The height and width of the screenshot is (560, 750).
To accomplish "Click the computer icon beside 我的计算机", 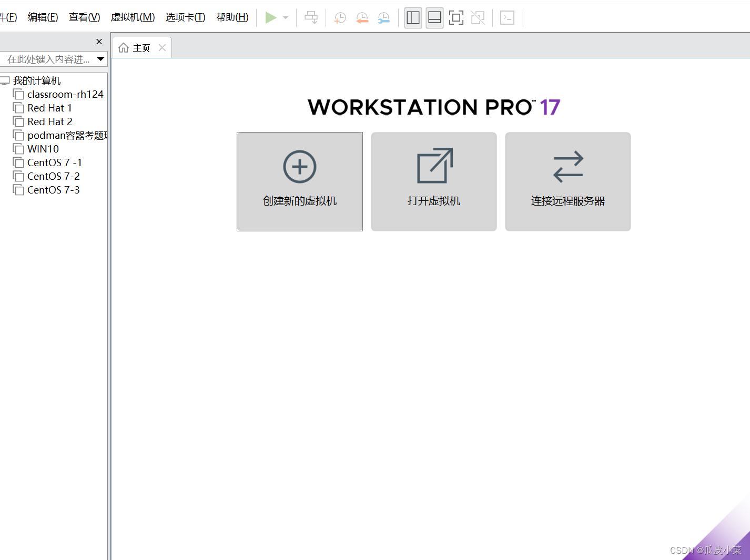I will tap(5, 80).
